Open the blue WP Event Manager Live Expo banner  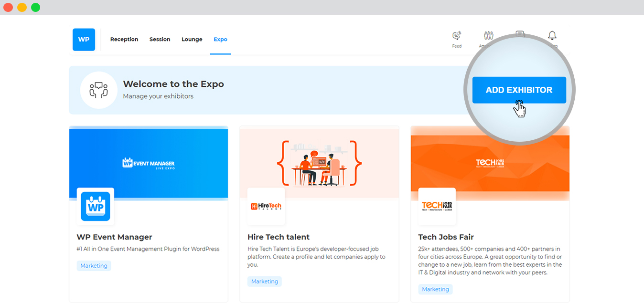pos(149,163)
